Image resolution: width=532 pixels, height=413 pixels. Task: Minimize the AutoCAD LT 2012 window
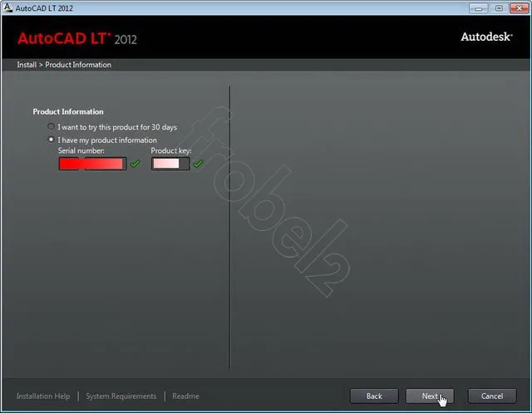(479, 8)
